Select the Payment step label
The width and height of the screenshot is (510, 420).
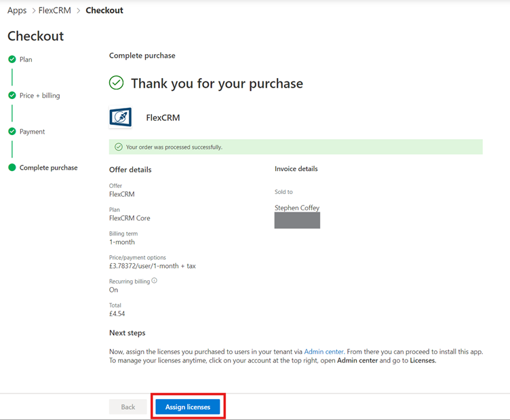point(32,132)
